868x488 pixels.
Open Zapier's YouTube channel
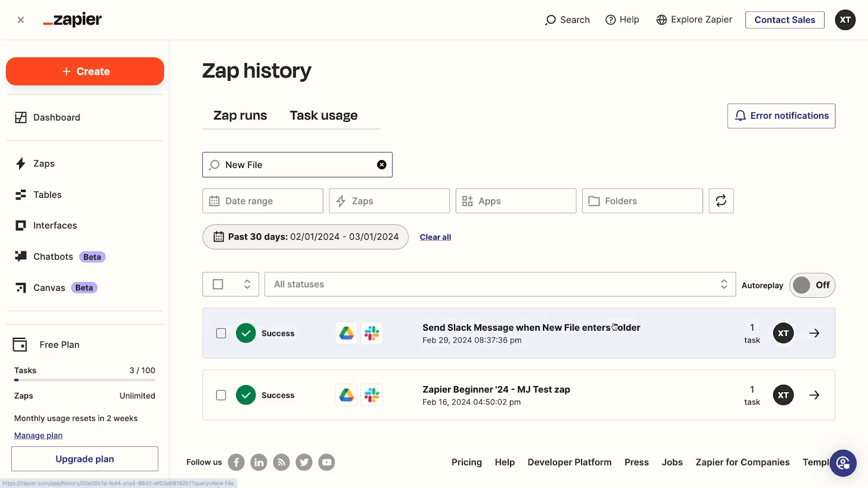click(327, 463)
